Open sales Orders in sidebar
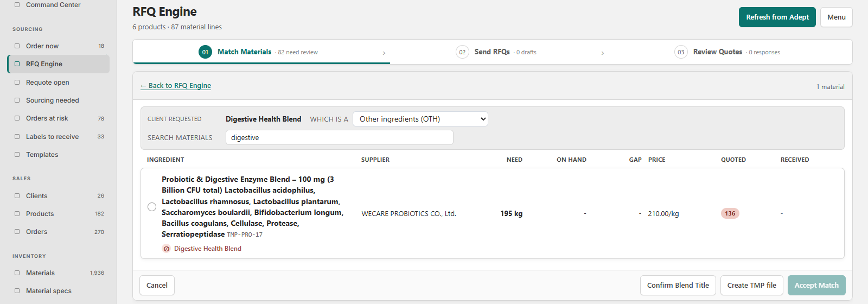Screen dimensions: 868x304 58,232
